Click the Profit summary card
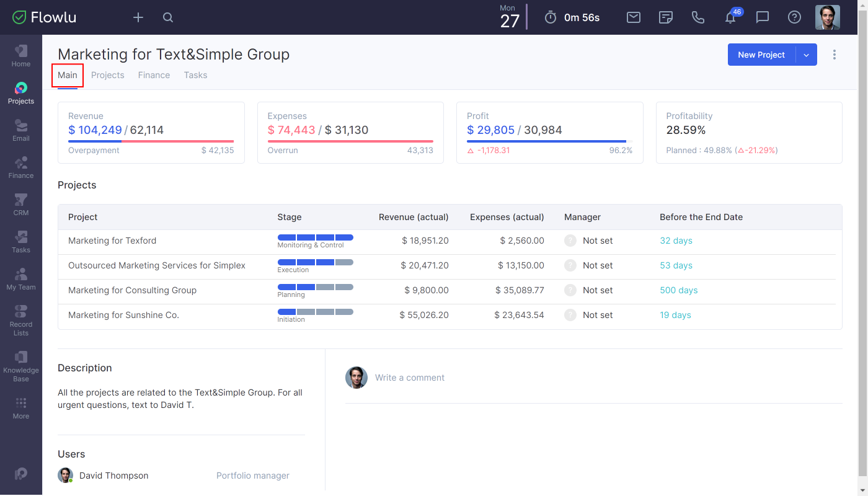The height and width of the screenshot is (496, 868). [550, 133]
